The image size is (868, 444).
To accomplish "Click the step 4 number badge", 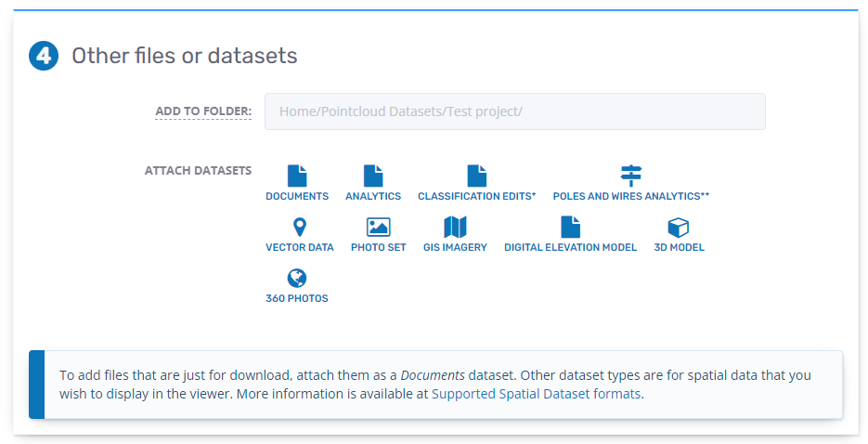I will [x=43, y=56].
